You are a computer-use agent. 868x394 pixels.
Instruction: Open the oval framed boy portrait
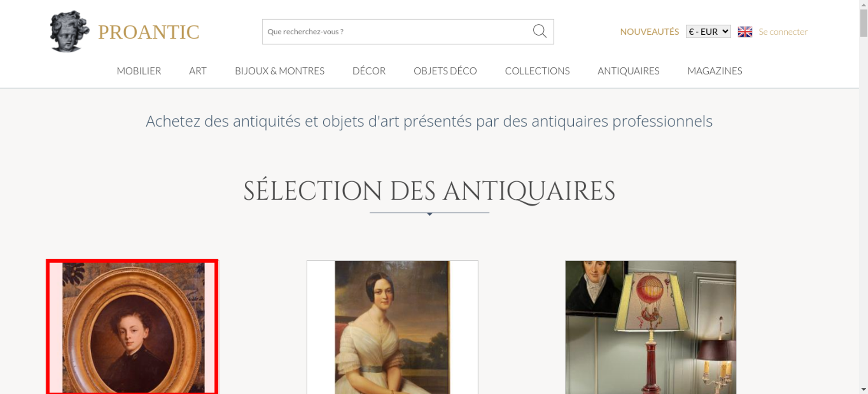132,327
